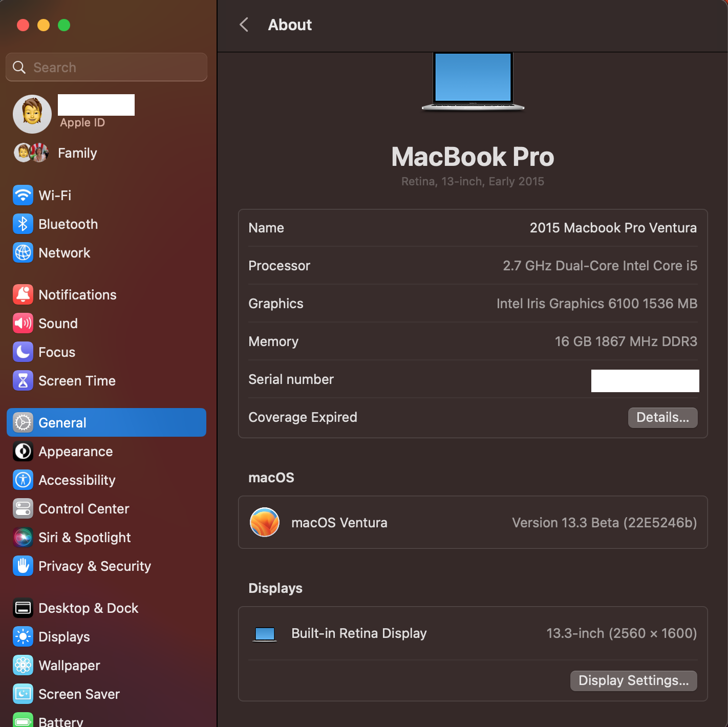Click the MacBook Pro laptop image
728x727 pixels.
tap(473, 81)
